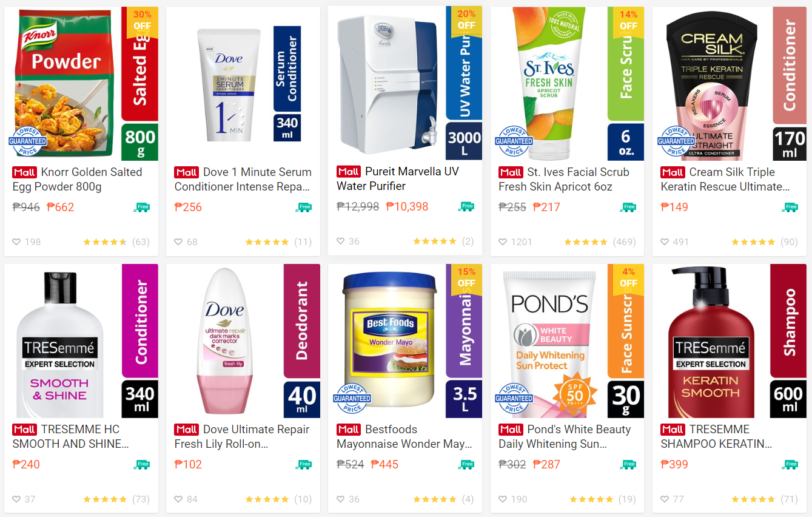The height and width of the screenshot is (517, 812).
Task: Add TRESemme Smooth and Shine to wishlist heart
Action: [16, 499]
